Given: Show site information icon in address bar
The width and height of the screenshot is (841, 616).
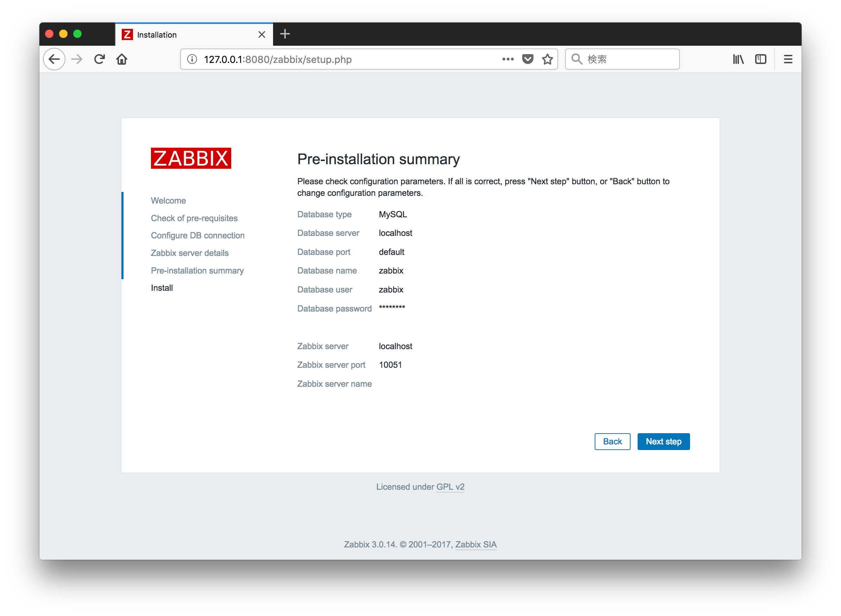Looking at the screenshot, I should [192, 59].
